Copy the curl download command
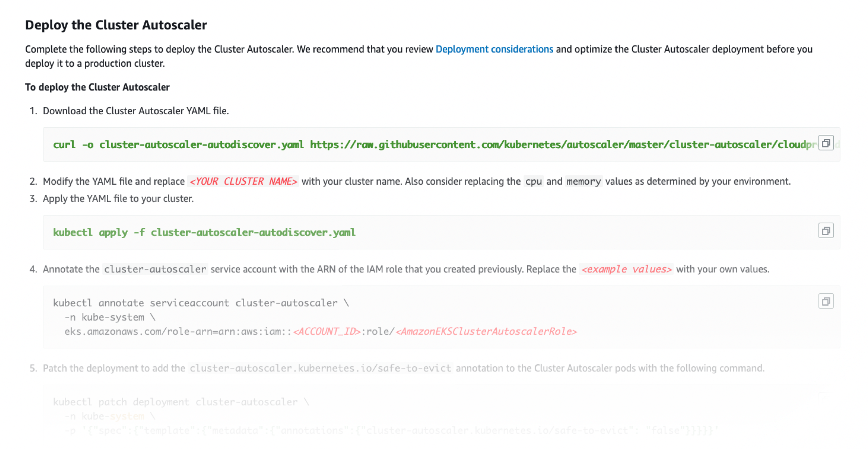The image size is (868, 449). 825,143
